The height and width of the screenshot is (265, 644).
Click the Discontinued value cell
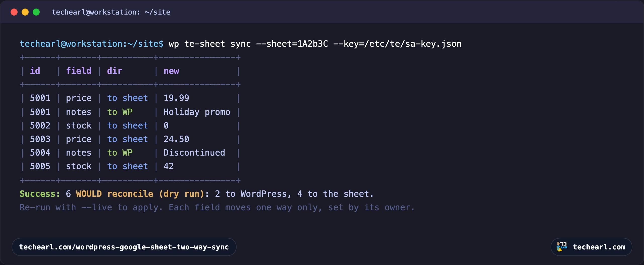click(x=194, y=153)
